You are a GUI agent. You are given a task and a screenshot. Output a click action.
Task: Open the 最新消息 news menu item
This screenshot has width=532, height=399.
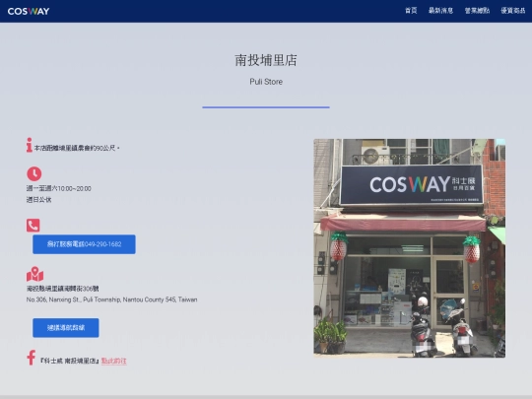(440, 11)
